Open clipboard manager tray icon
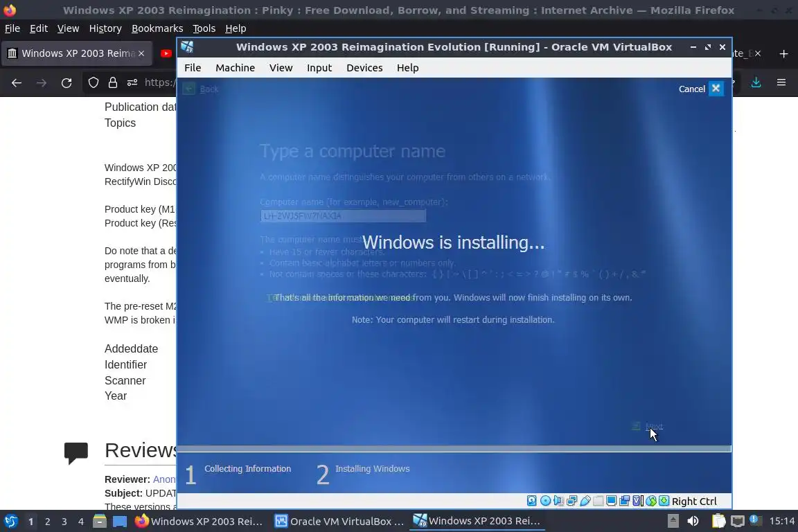The image size is (798, 532). pyautogui.click(x=718, y=522)
